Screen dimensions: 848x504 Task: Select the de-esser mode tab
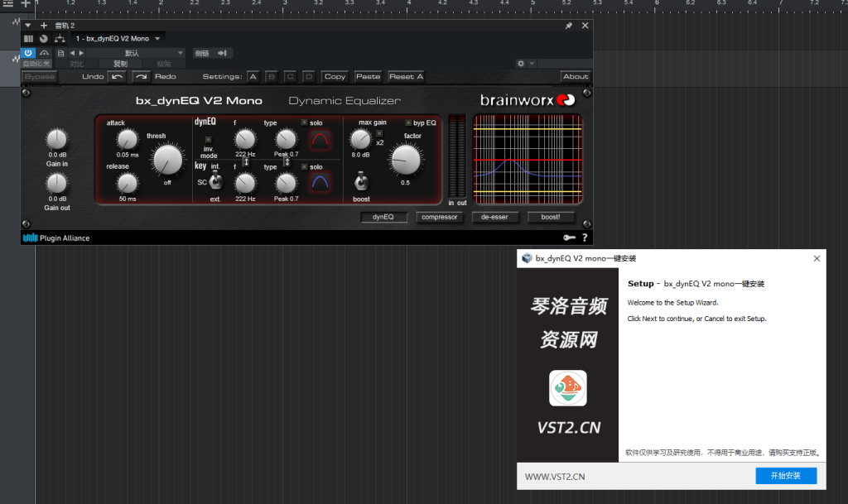tap(495, 218)
